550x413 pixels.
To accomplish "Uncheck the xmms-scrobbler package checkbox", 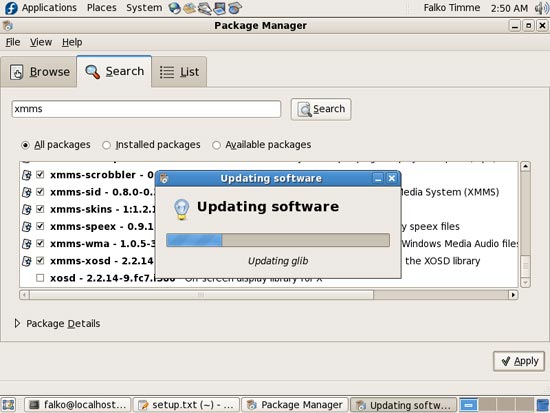I will 40,174.
